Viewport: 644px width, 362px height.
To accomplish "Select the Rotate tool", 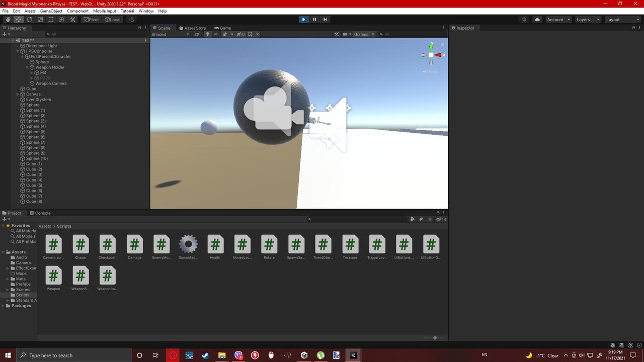I will [x=29, y=20].
